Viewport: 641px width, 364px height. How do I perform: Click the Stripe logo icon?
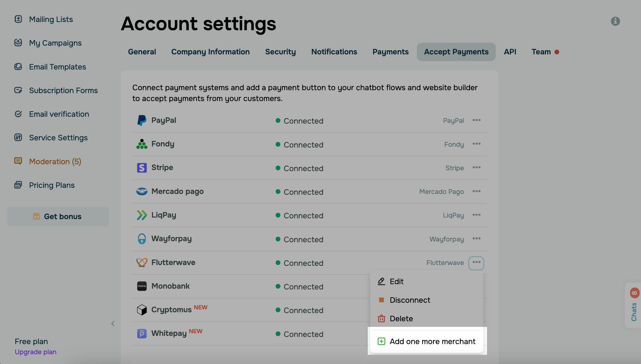coord(142,168)
